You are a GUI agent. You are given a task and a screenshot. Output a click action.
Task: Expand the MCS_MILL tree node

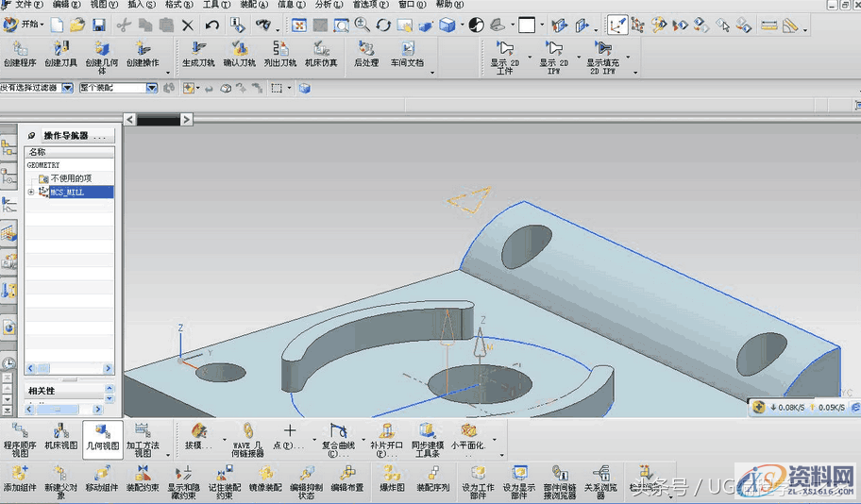[x=31, y=193]
